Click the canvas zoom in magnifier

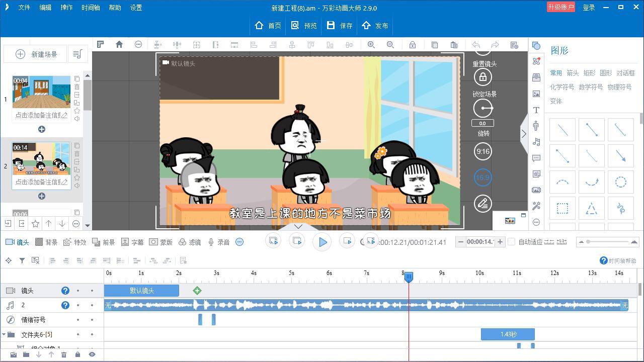[371, 45]
